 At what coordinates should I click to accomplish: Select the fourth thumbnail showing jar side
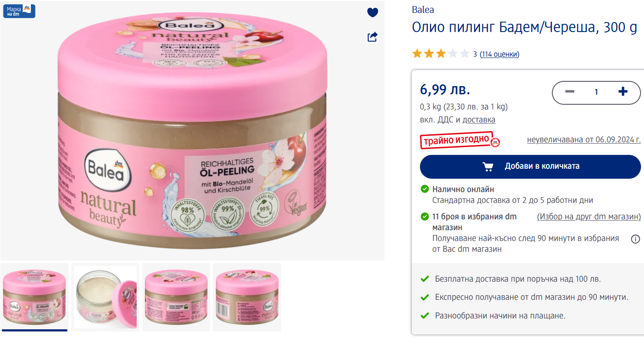(x=247, y=297)
